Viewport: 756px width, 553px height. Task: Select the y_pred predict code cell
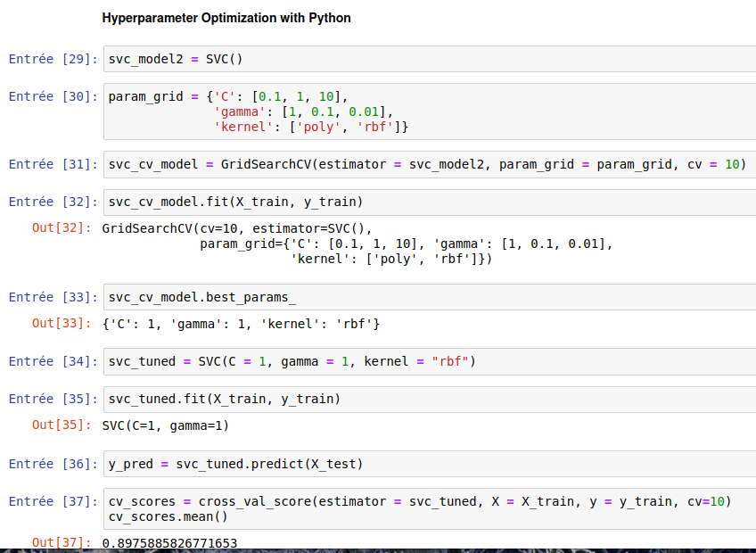pos(428,464)
